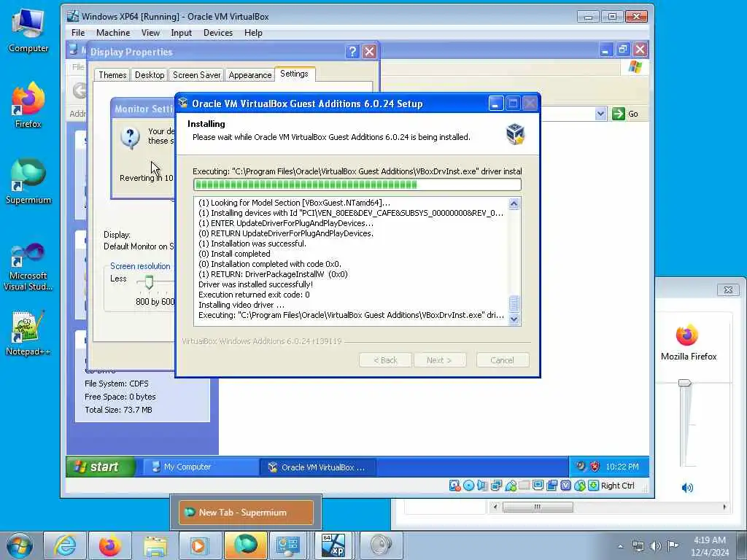Image resolution: width=747 pixels, height=560 pixels.
Task: Mute Mozilla Firefox in the Volume Mixer
Action: coord(687,487)
